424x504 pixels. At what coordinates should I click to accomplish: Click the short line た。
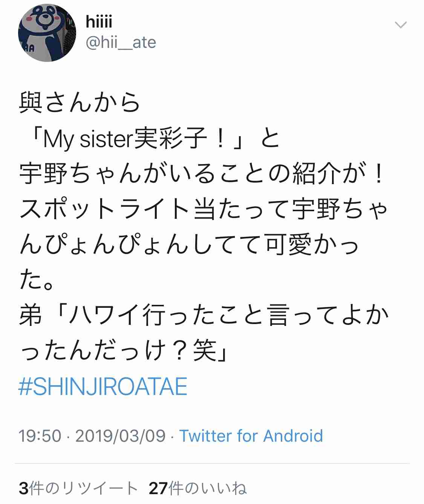[36, 280]
